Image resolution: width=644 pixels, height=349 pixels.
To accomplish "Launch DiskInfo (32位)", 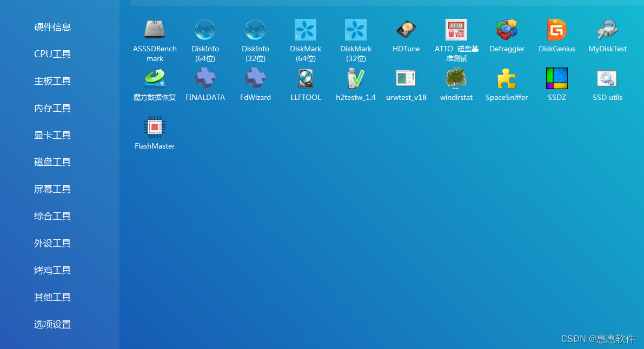I will point(255,30).
